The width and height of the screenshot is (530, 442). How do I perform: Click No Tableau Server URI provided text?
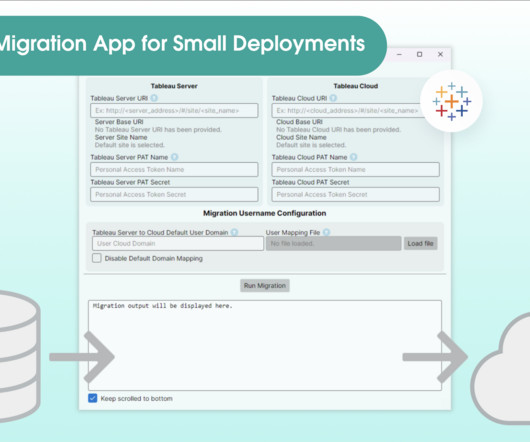pyautogui.click(x=158, y=129)
